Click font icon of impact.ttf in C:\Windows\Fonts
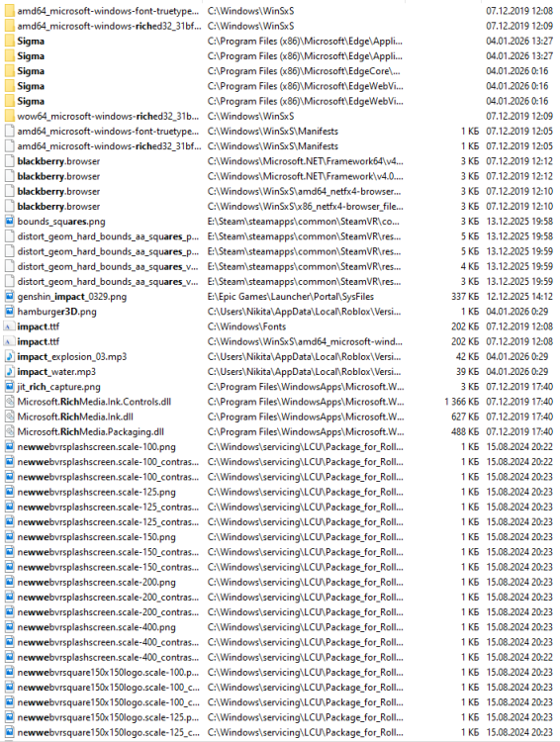Screen dimensions: 560x742 click(x=9, y=326)
